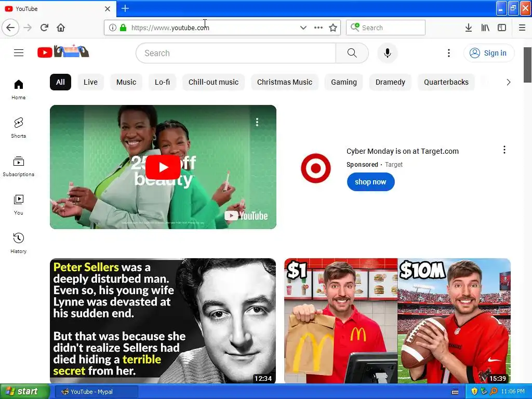Open YouTube settings three-dot menu
Viewport: 532px width, 399px height.
tap(448, 53)
